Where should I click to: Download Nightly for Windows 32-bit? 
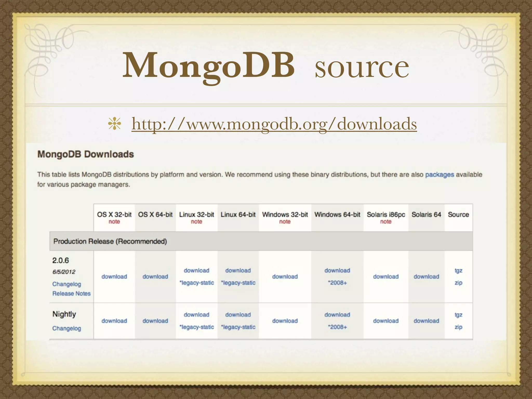point(285,321)
